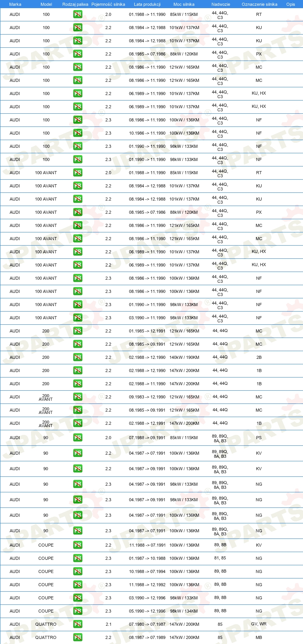The image size is (303, 644).
Task: Click fuel icon in QUATTRO 2.1 GV, WR row
Action: (77, 624)
